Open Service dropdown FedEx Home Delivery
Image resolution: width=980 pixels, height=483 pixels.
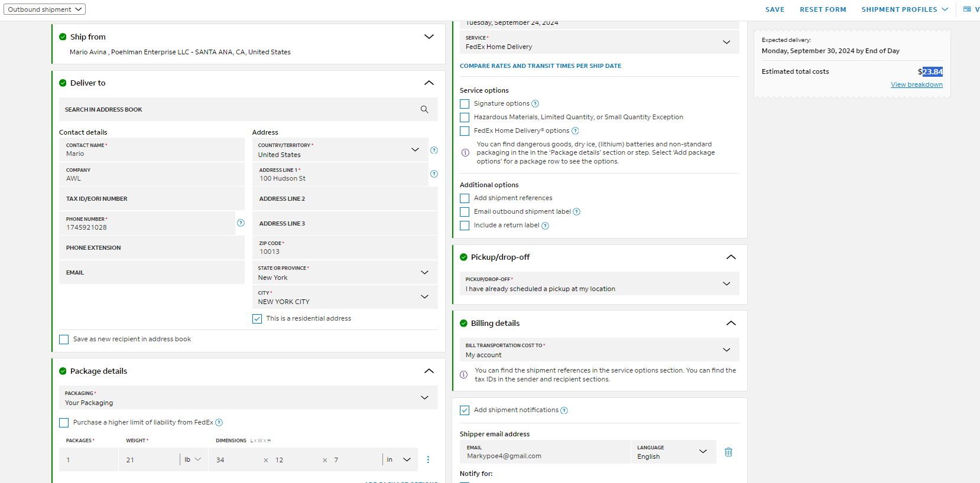[599, 42]
